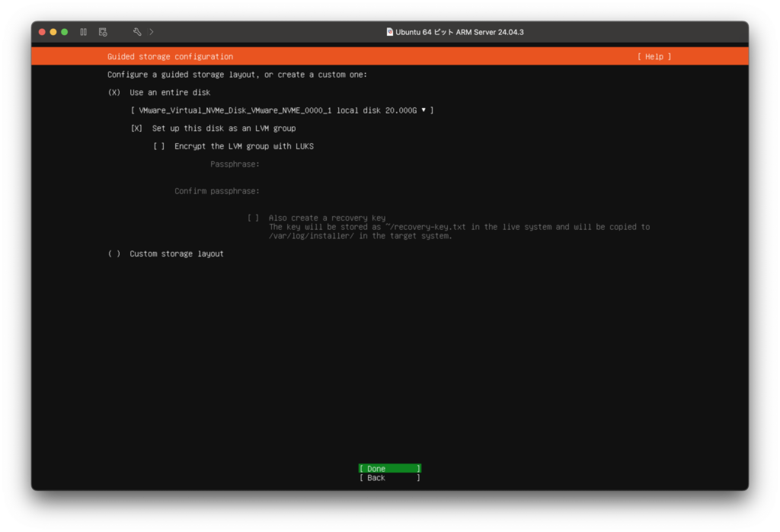Click the yellow minimize window button
The height and width of the screenshot is (532, 780).
coord(53,32)
